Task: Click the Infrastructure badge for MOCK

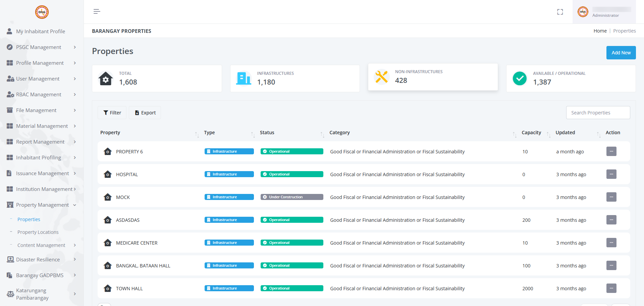Action: (x=229, y=197)
